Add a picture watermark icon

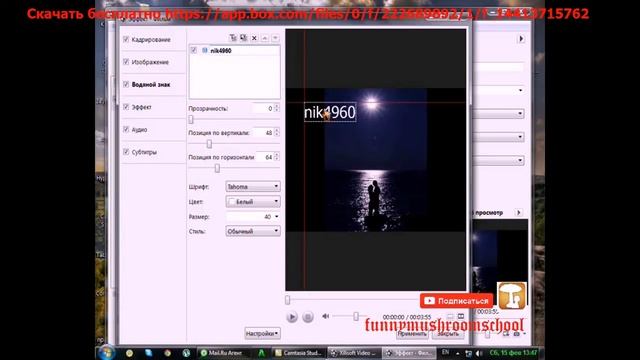244,38
